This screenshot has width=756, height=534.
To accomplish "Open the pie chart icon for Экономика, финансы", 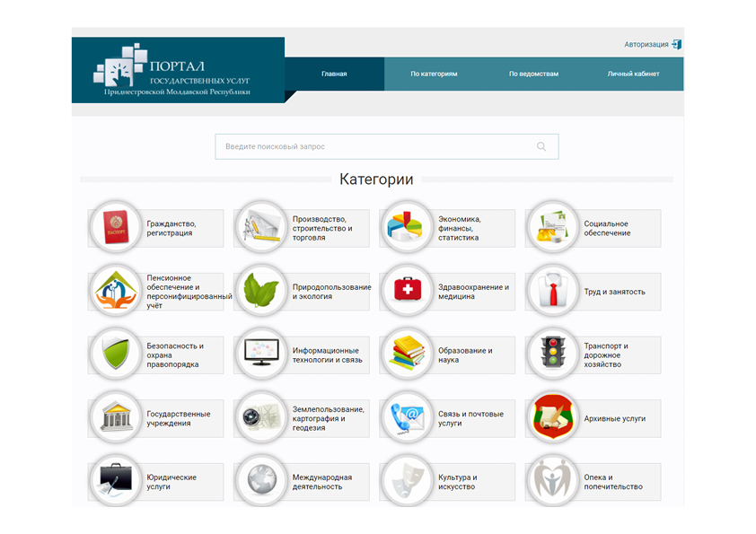I will [x=406, y=228].
